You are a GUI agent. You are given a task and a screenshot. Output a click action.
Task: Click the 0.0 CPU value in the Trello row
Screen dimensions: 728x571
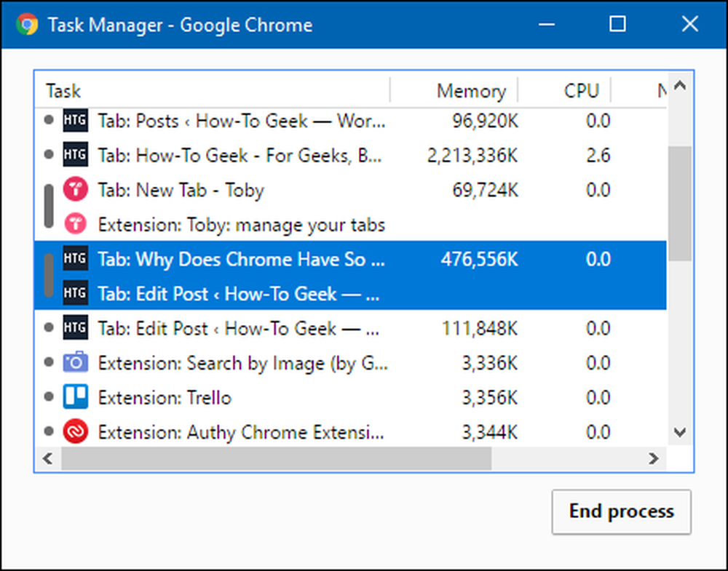(x=598, y=398)
